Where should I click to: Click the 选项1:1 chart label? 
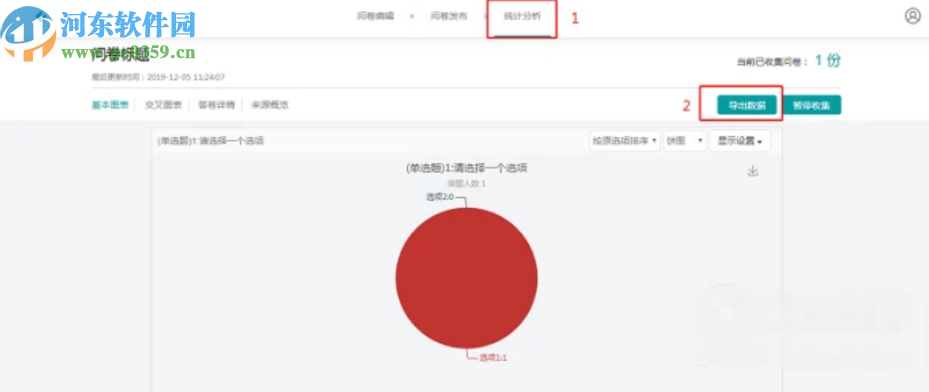[493, 358]
